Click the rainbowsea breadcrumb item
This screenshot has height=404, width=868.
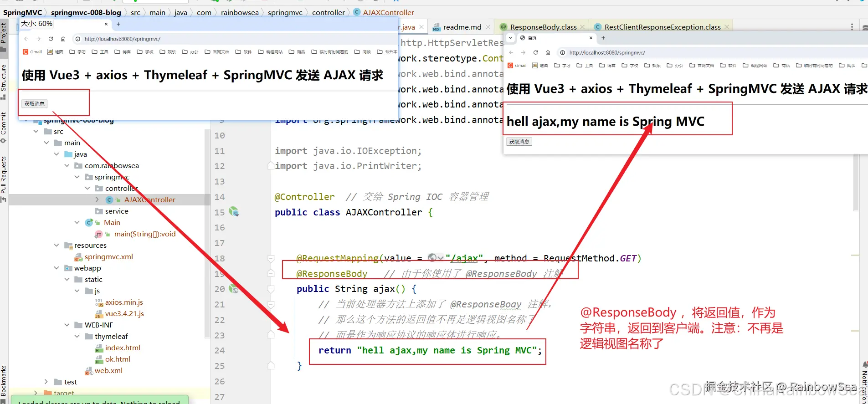tap(240, 12)
